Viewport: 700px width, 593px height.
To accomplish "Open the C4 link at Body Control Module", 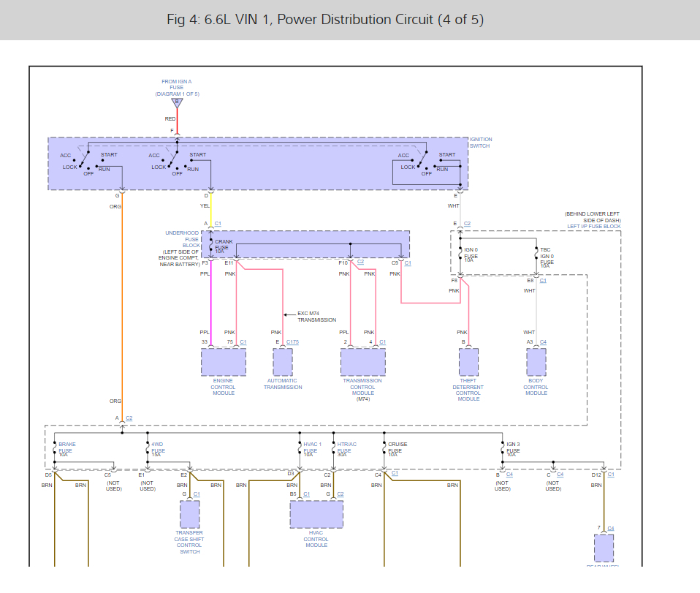I will pos(543,341).
